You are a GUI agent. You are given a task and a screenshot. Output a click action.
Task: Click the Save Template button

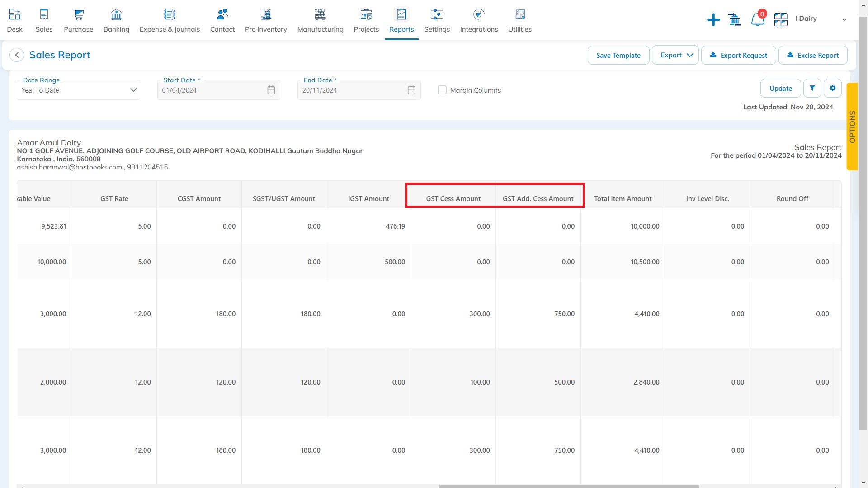pyautogui.click(x=618, y=55)
